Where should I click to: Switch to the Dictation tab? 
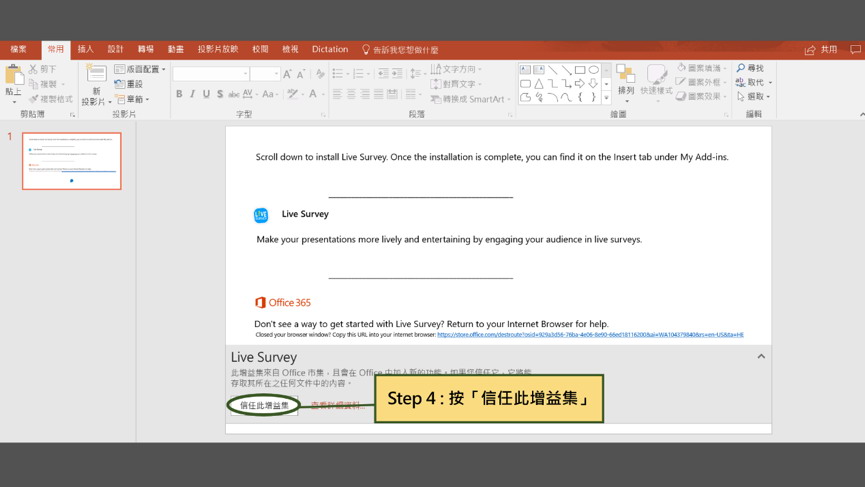tap(330, 50)
